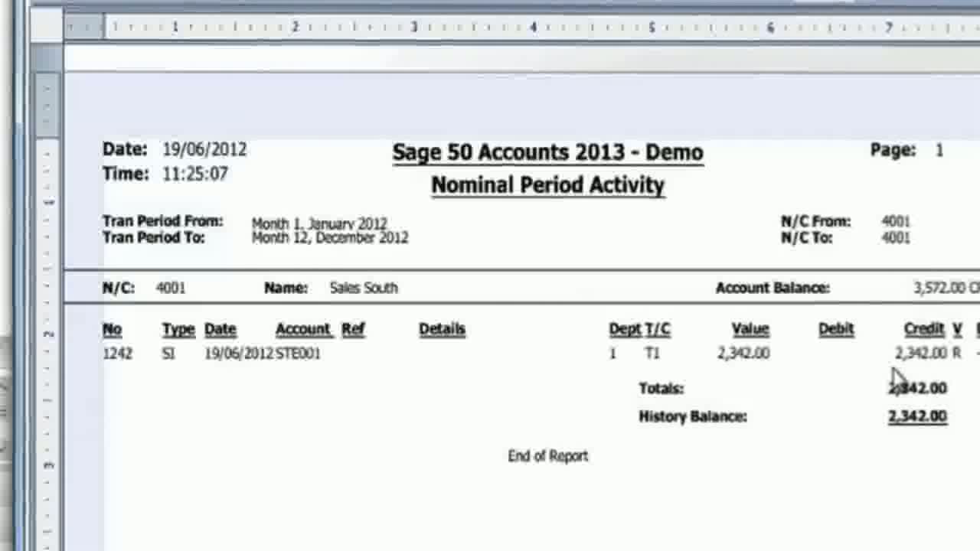This screenshot has height=551, width=980.
Task: Click the 'N/C To:' label
Action: (806, 238)
